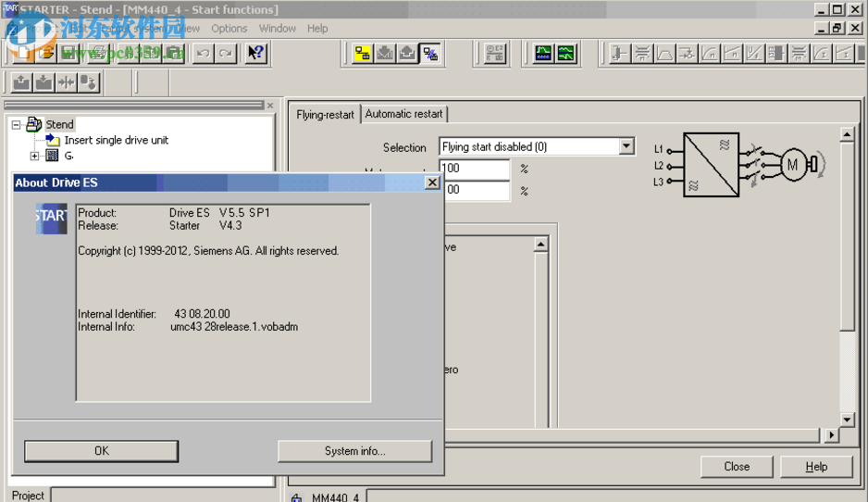Click the horizontal scrollbar right arrow
Screen dimensions: 868x502
click(832, 435)
